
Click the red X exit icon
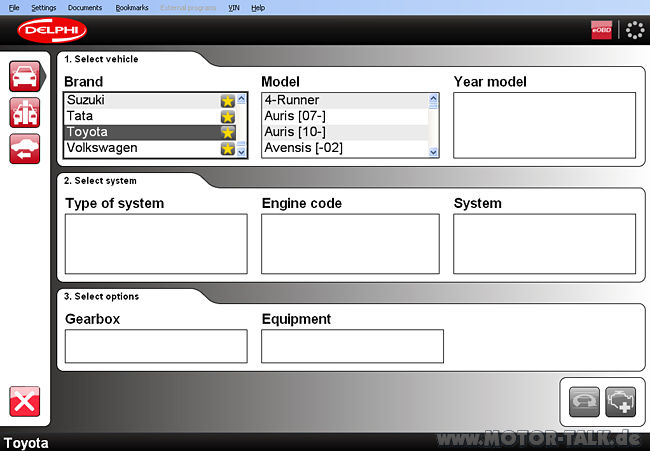25,401
